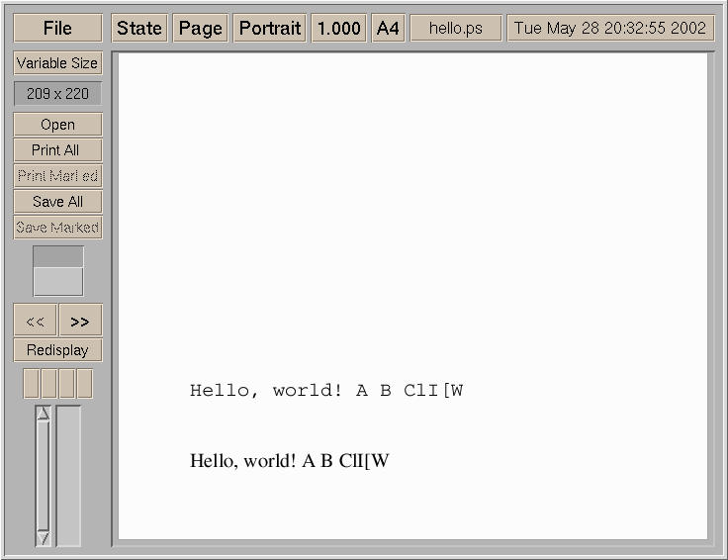Image resolution: width=728 pixels, height=560 pixels.
Task: Click Save All
Action: (57, 202)
